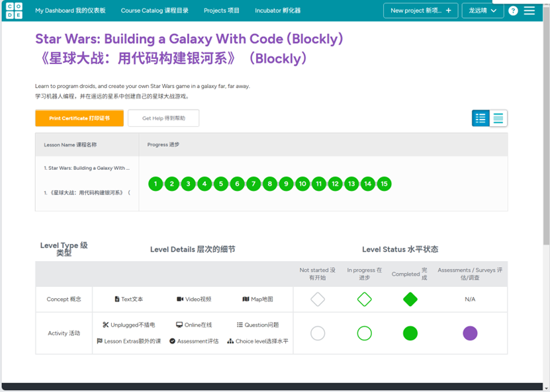Click the Lesson Extras flag icon
Image resolution: width=550 pixels, height=392 pixels.
[x=100, y=341]
